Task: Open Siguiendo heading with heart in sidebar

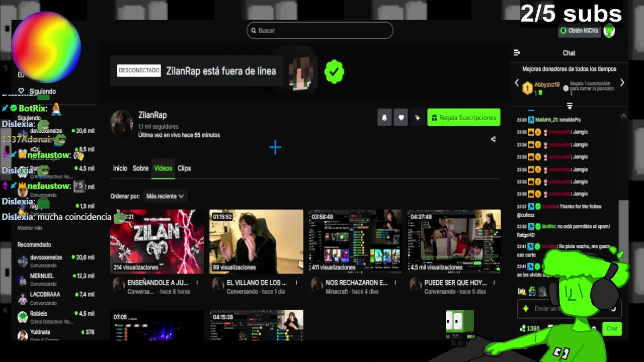Action: (x=37, y=92)
